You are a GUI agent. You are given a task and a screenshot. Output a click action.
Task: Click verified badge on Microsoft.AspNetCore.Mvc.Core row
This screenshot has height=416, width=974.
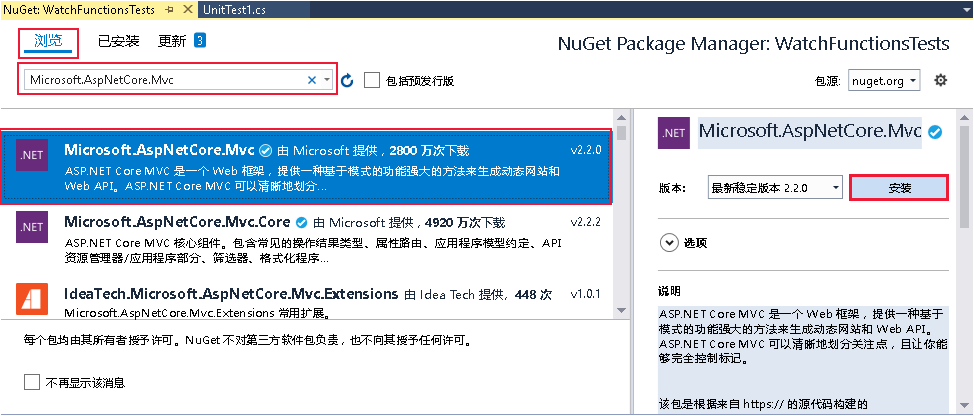click(x=302, y=222)
